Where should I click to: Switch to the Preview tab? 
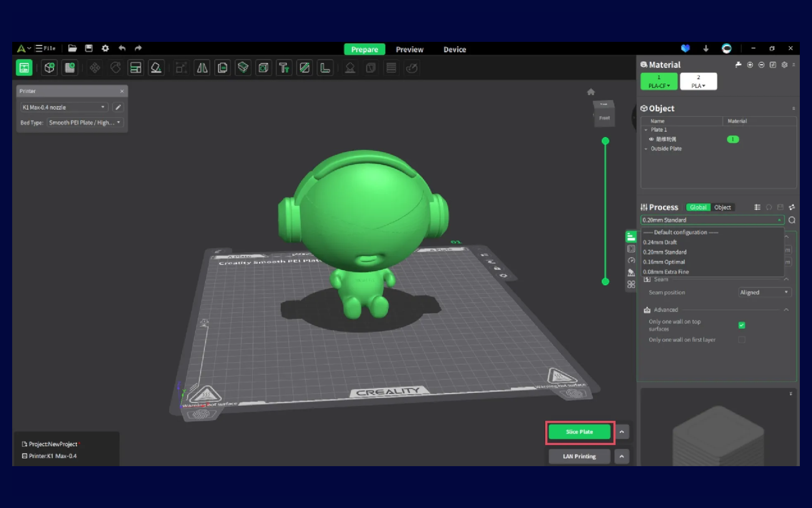pos(409,50)
